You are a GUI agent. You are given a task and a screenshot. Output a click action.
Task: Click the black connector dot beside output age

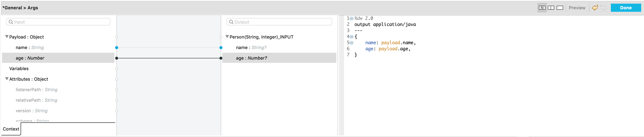pyautogui.click(x=221, y=58)
